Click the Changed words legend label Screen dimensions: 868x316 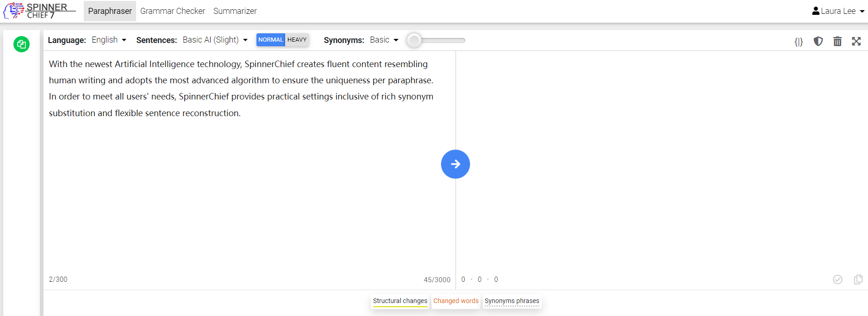tap(456, 301)
